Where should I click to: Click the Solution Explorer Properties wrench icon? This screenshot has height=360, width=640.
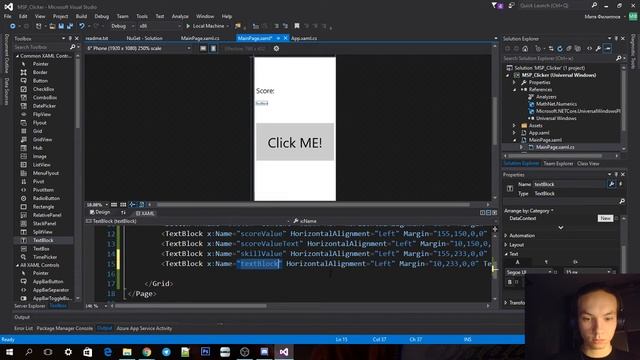pos(598,49)
